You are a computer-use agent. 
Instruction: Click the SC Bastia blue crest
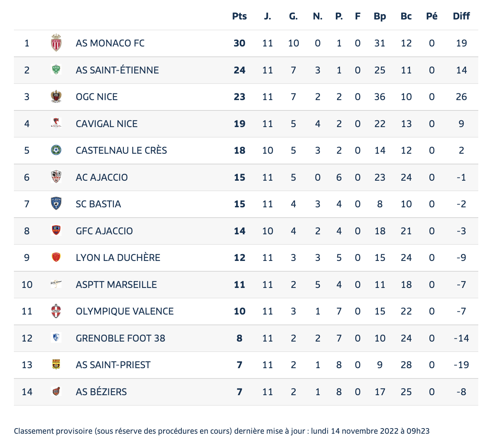(x=56, y=204)
